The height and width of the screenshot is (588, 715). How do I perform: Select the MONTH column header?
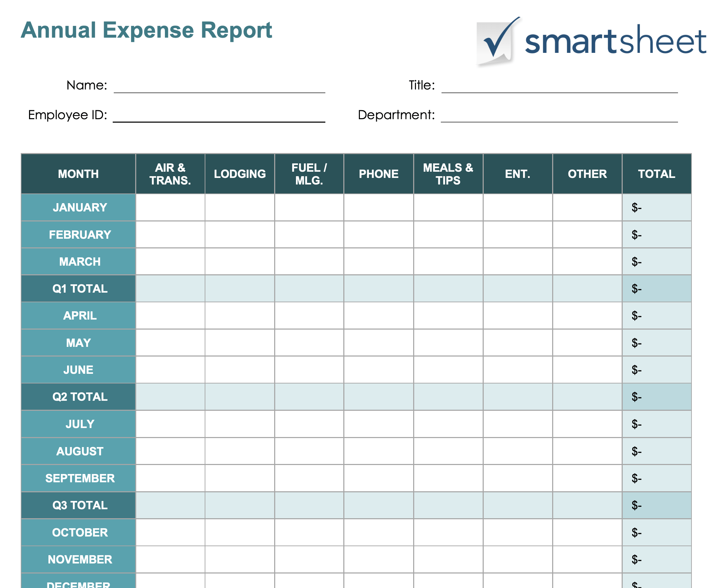coord(78,174)
